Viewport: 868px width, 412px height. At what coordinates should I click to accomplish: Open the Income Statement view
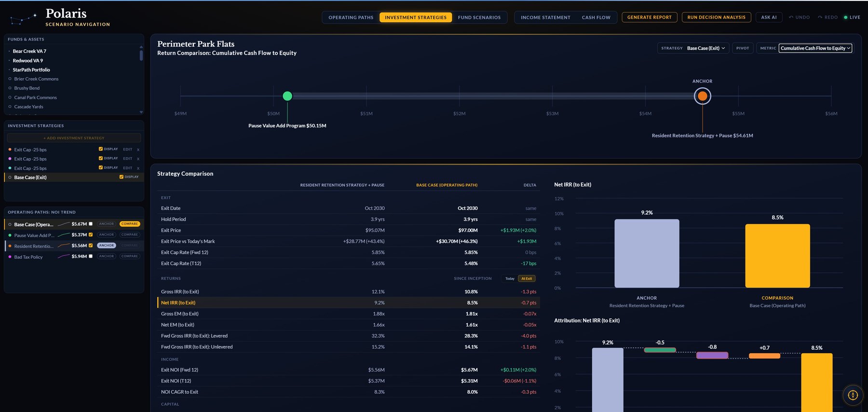coord(545,17)
